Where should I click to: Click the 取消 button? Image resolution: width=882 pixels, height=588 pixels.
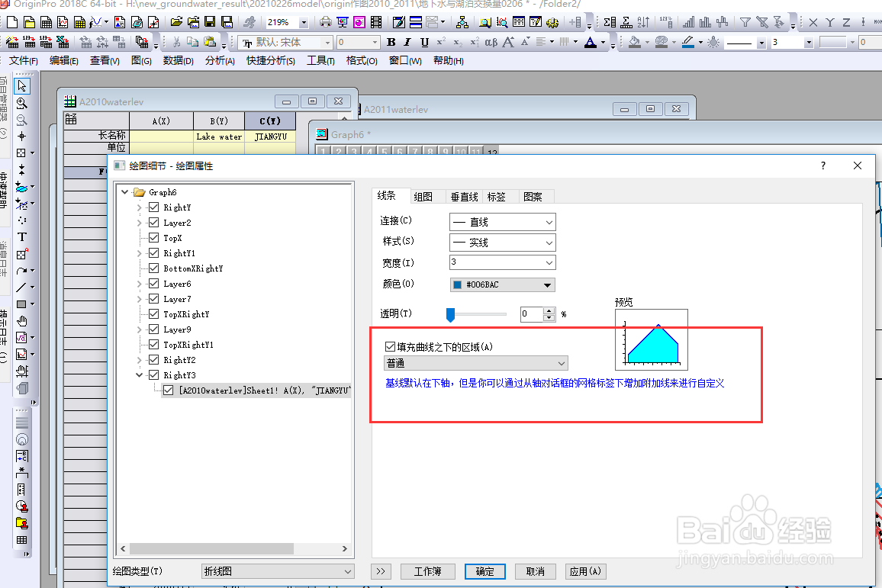point(535,572)
